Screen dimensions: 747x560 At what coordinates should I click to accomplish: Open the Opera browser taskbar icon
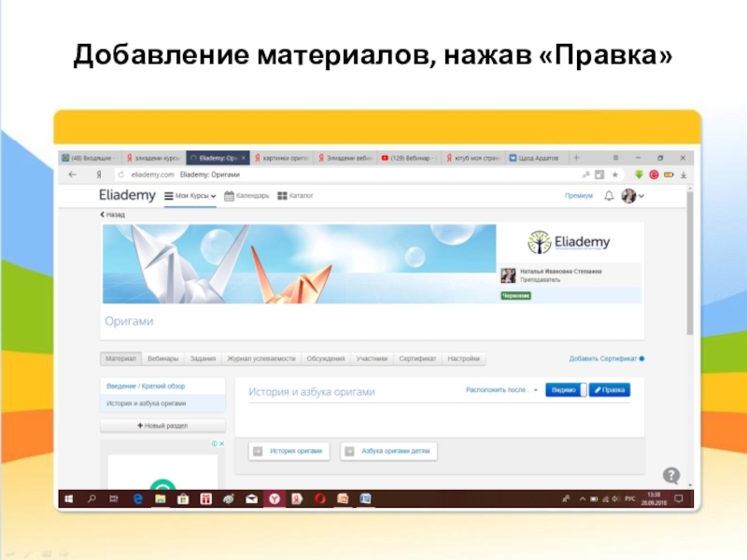click(x=320, y=499)
